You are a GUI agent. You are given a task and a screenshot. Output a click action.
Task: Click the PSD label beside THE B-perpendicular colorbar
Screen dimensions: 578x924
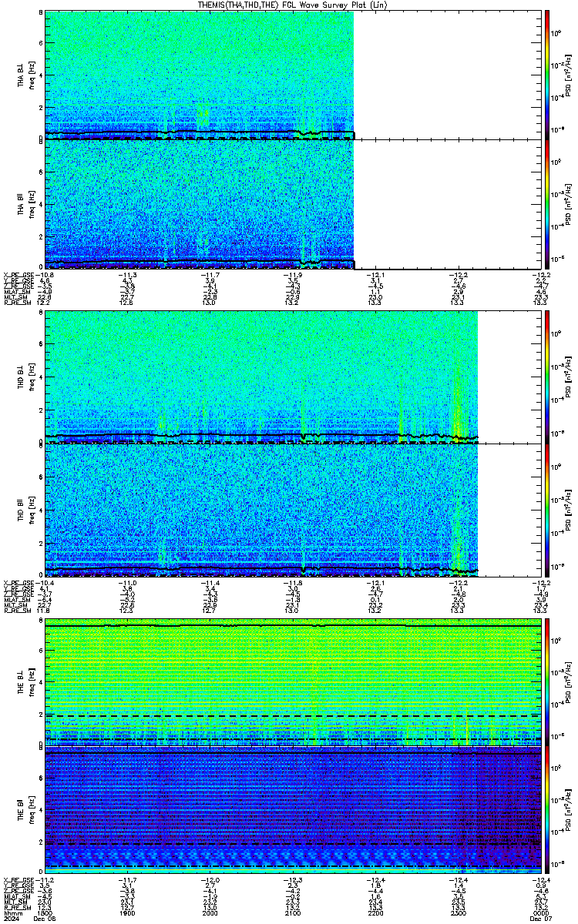(x=569, y=683)
